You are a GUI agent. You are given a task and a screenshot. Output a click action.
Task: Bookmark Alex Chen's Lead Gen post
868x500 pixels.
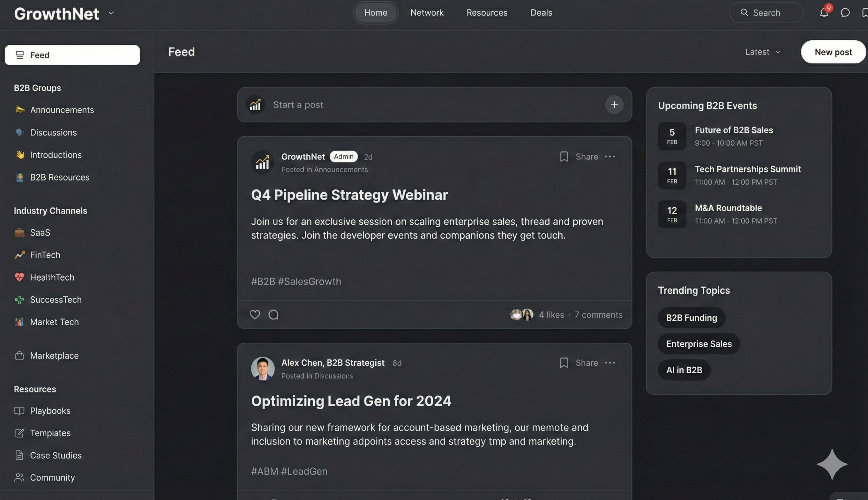[564, 363]
